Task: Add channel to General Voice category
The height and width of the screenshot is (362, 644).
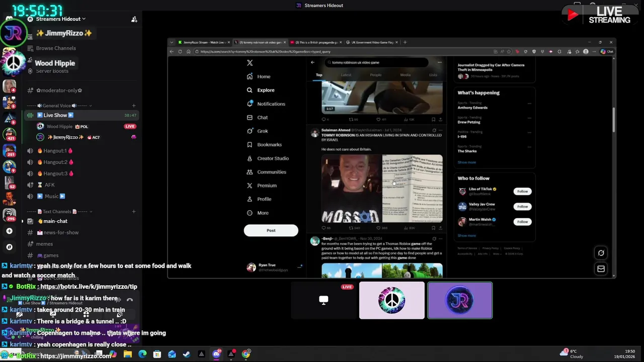Action: [134, 106]
